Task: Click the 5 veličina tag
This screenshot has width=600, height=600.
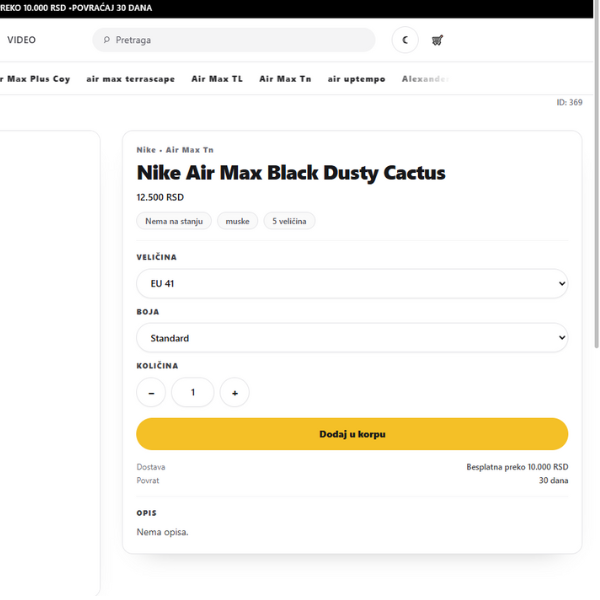Action: pyautogui.click(x=290, y=221)
